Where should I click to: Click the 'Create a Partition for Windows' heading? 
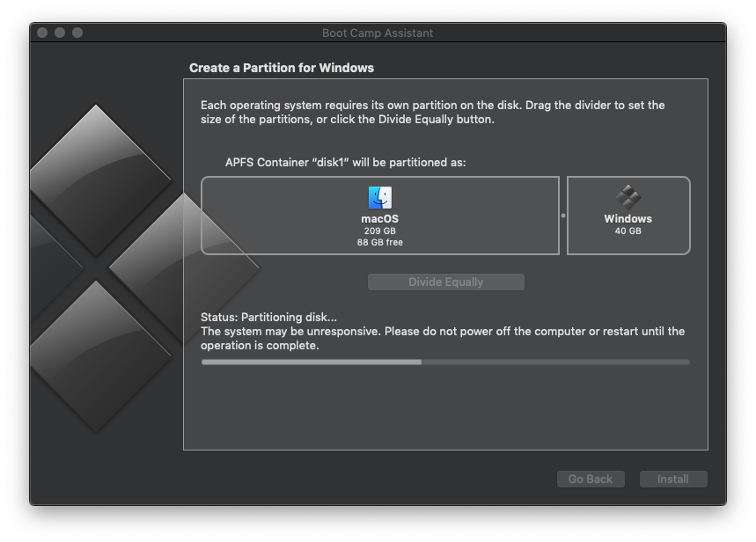tap(282, 68)
